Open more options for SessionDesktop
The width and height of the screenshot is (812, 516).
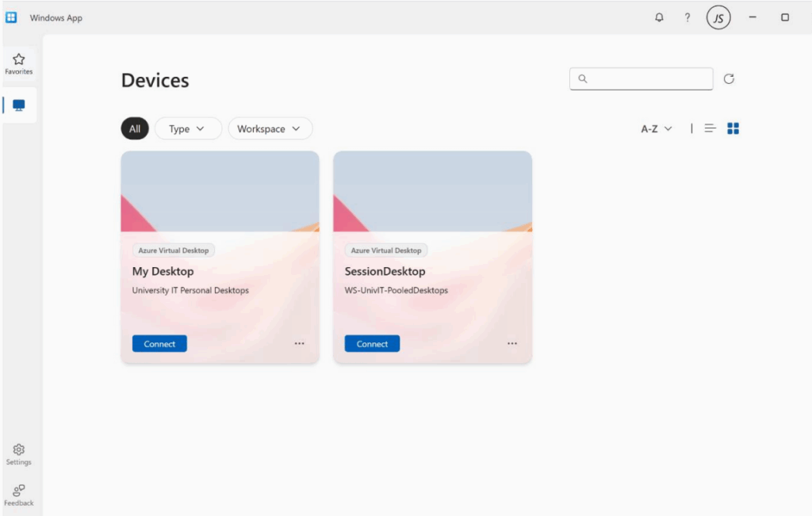512,342
